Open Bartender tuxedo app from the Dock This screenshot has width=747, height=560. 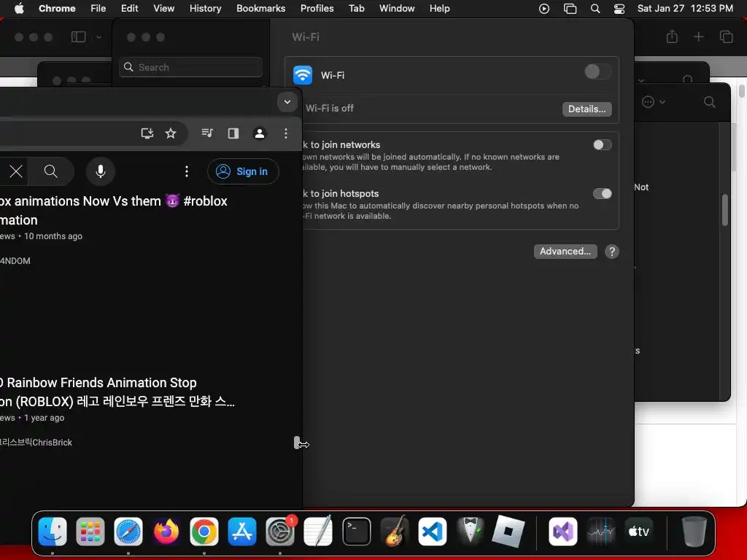point(471,531)
